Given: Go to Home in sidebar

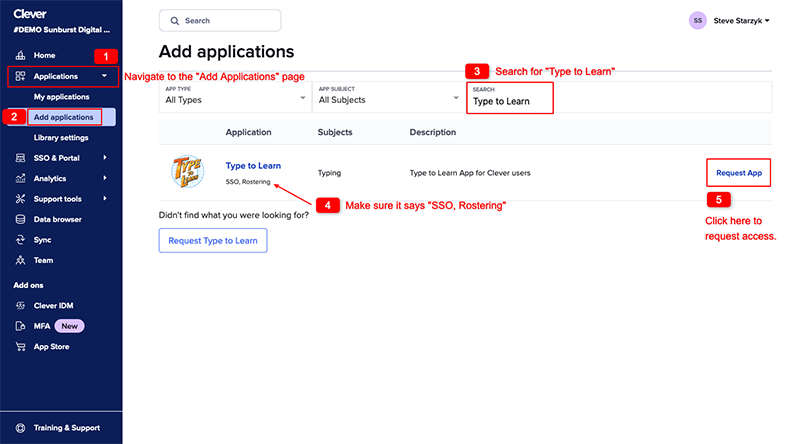Looking at the screenshot, I should pyautogui.click(x=44, y=55).
